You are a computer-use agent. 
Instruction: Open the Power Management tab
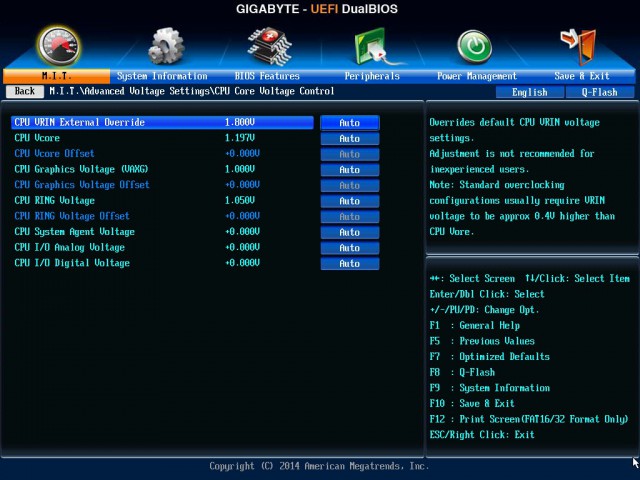point(477,76)
